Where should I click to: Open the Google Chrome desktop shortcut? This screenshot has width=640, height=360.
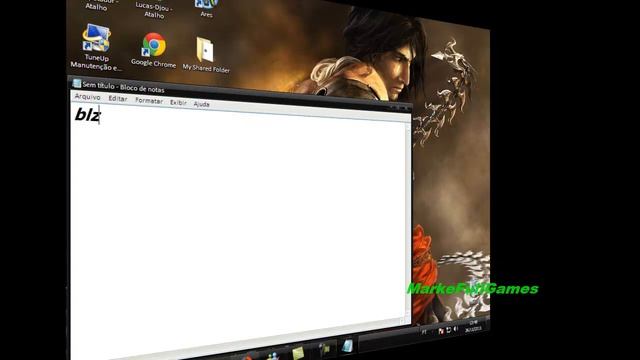[x=153, y=50]
